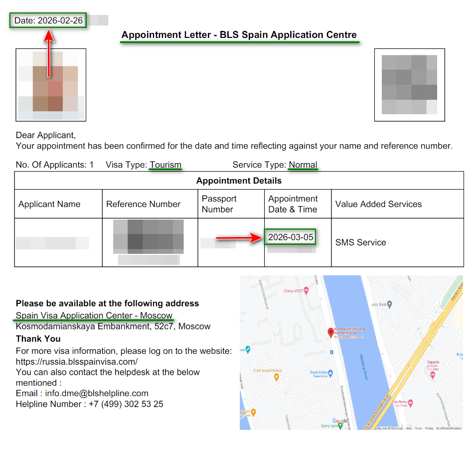Click the Value Added Services column header
The image size is (476, 449).
(x=378, y=204)
